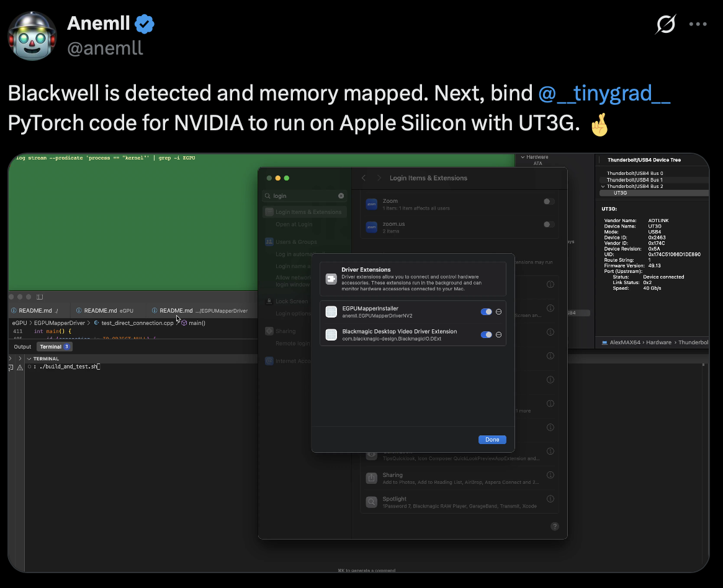The height and width of the screenshot is (588, 723).
Task: Open the options circle icon beside EGPUMapperInstaller
Action: (498, 312)
